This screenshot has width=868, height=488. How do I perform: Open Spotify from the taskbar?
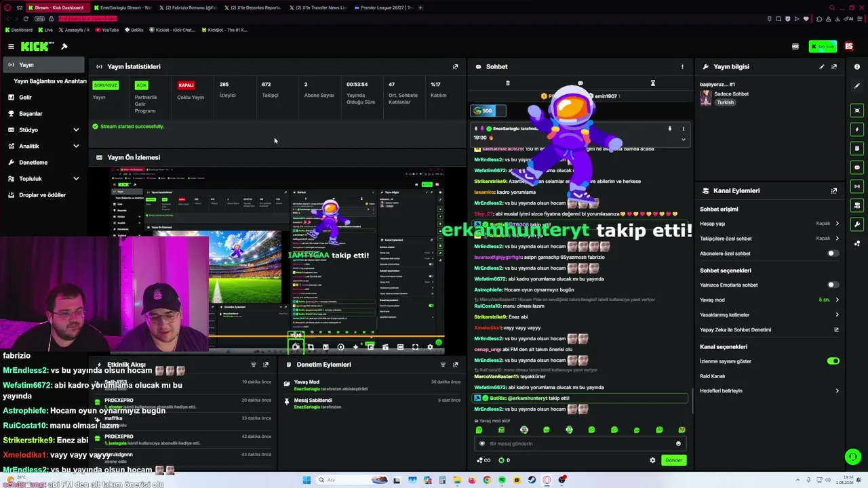[x=502, y=480]
